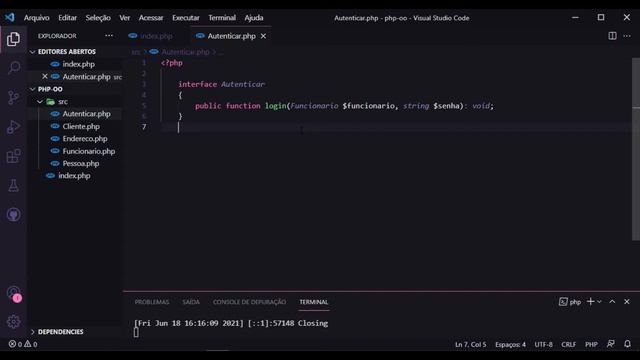Add a new terminal with plus

(x=590, y=302)
